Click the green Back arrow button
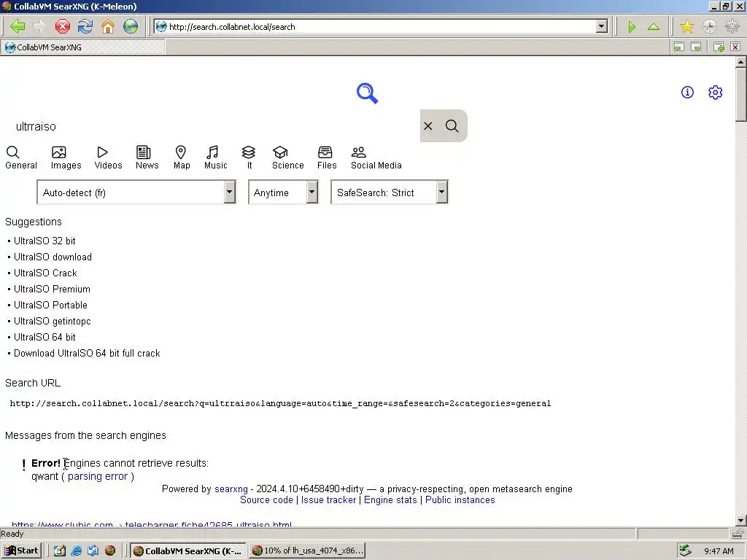 click(x=18, y=27)
